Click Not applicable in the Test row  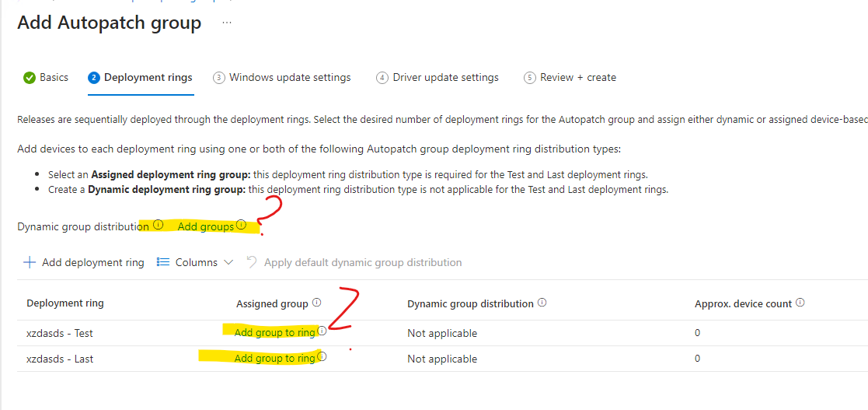[442, 333]
